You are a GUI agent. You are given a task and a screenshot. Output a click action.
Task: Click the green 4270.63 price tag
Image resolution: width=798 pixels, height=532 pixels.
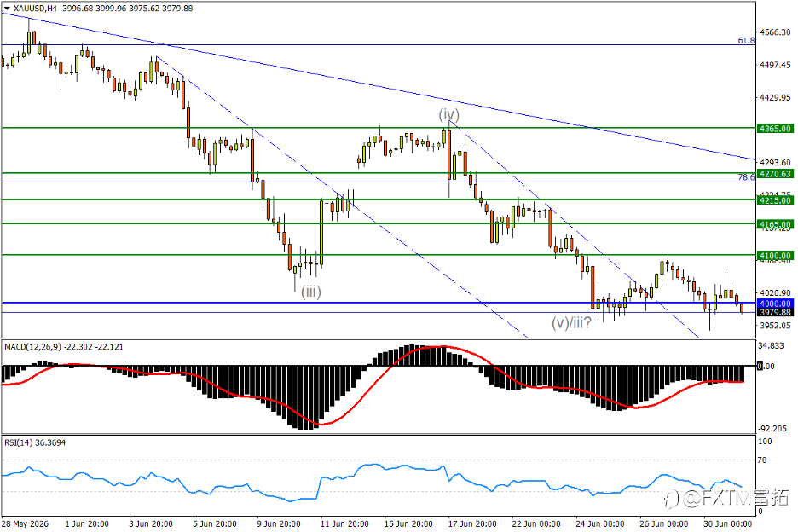pyautogui.click(x=775, y=174)
